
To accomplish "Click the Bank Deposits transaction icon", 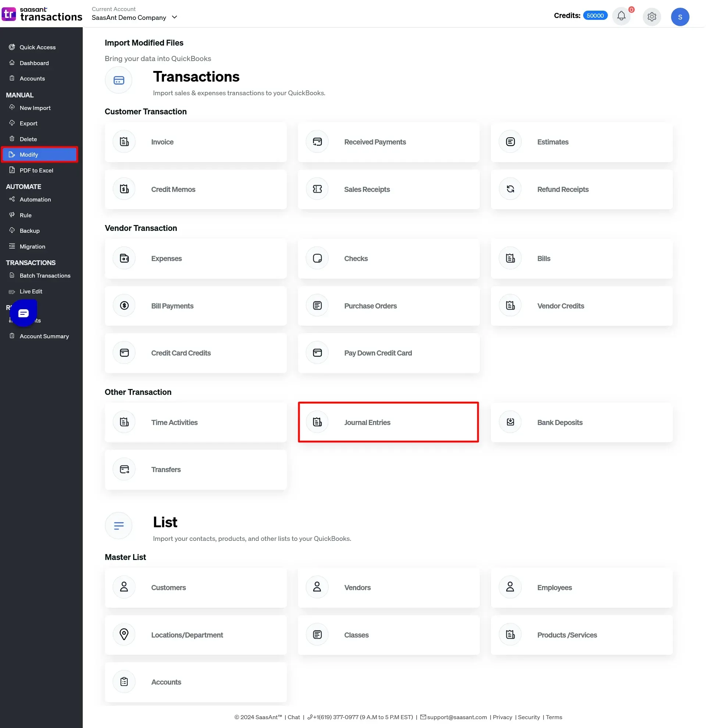I will click(x=511, y=422).
